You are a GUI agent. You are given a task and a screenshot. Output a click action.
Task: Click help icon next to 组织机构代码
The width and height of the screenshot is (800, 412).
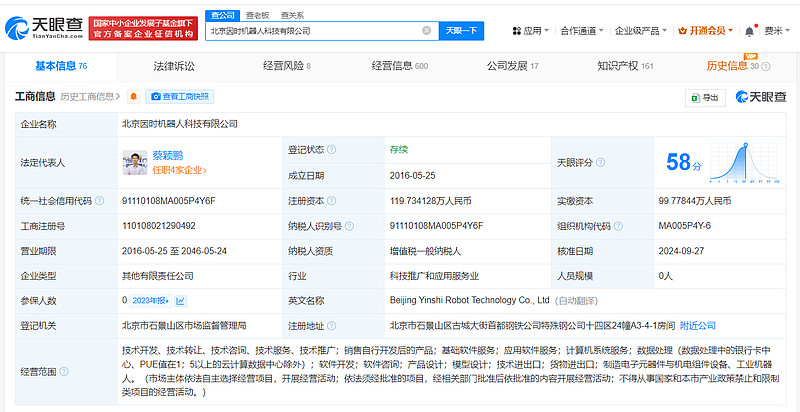click(x=618, y=226)
